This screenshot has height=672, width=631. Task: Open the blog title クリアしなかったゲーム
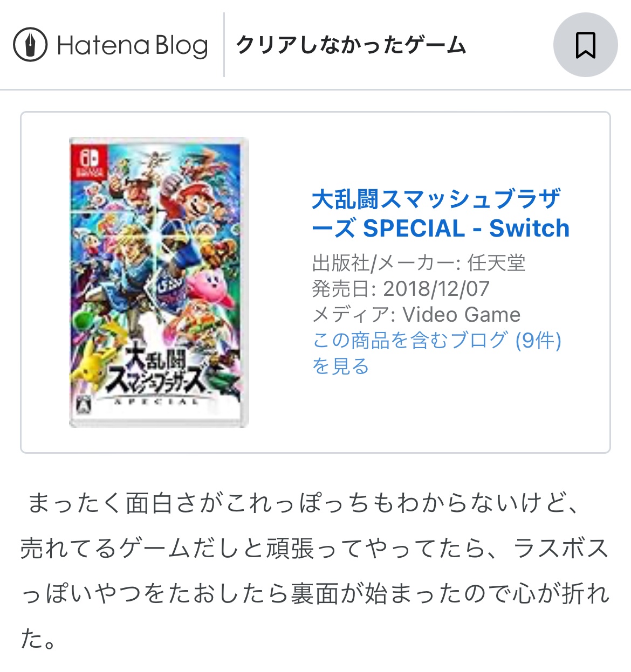[x=351, y=45]
